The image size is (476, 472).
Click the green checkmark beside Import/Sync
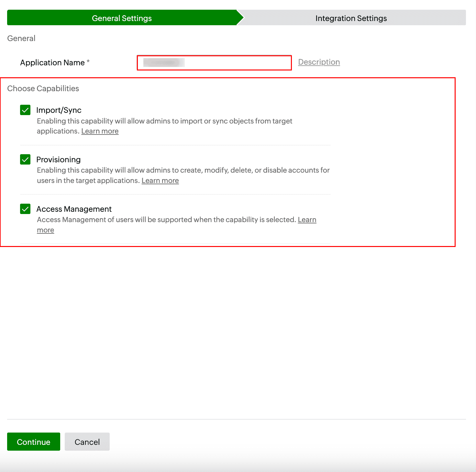pos(25,110)
